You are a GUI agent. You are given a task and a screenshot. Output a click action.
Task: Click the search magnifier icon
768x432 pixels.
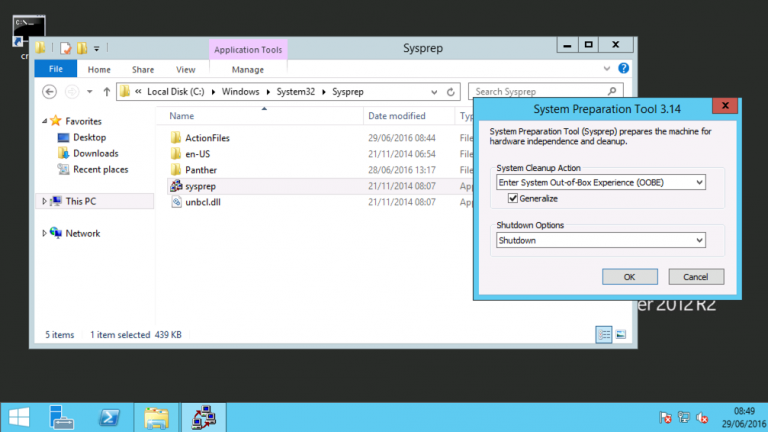point(612,92)
